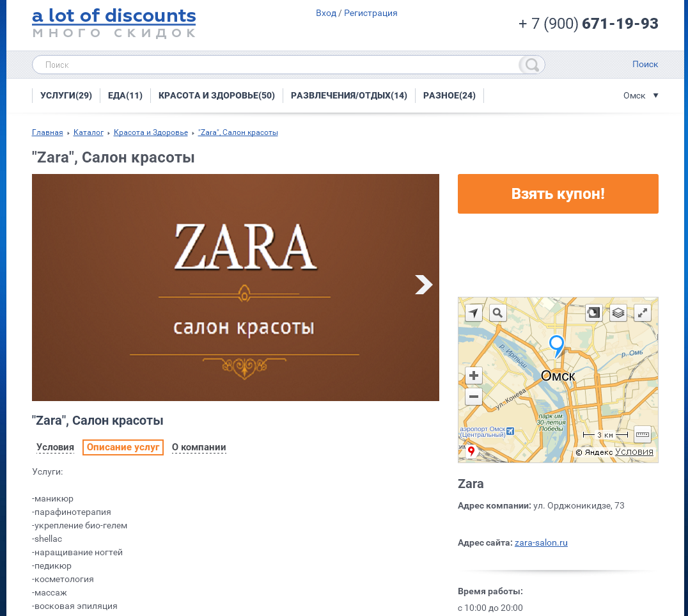Open the map search magnifier tool
688x616 pixels.
[x=497, y=313]
